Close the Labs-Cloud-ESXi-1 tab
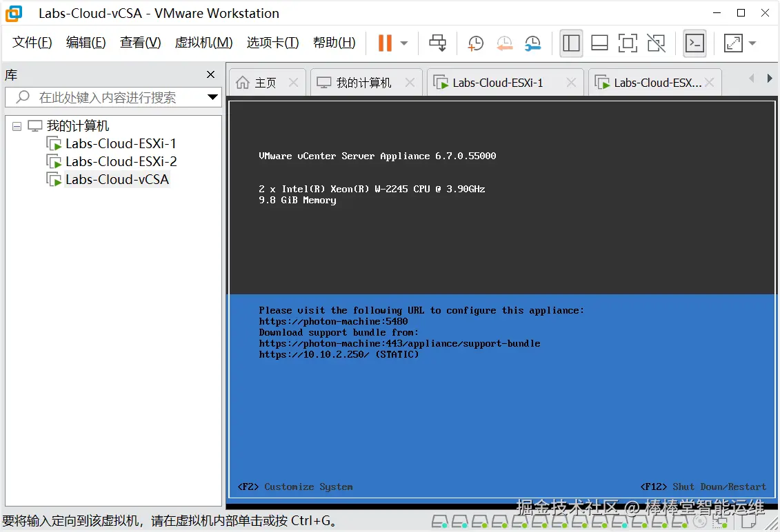This screenshot has height=532, width=780. pos(571,83)
